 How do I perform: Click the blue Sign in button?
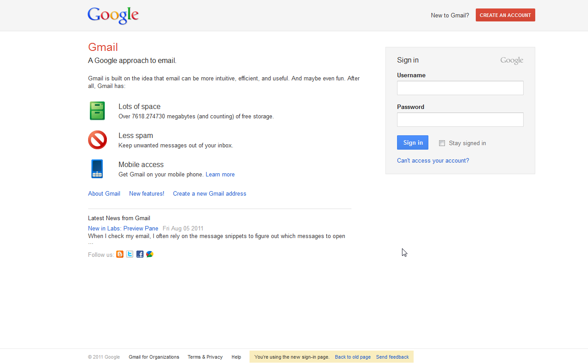point(413,142)
